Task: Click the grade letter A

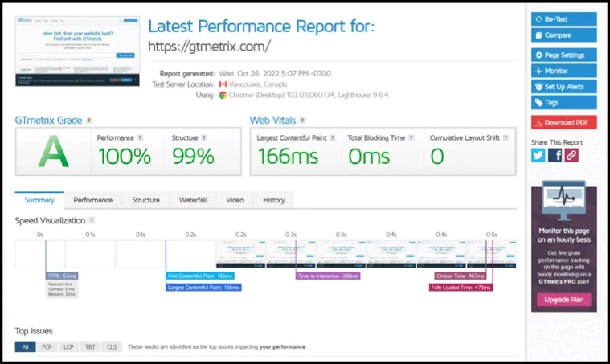Action: click(54, 151)
